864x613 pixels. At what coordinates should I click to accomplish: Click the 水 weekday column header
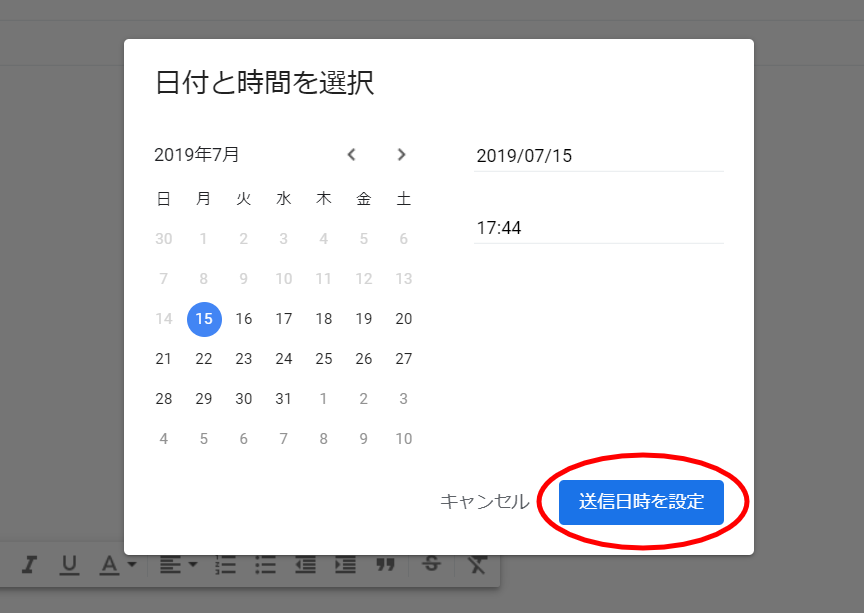[284, 198]
